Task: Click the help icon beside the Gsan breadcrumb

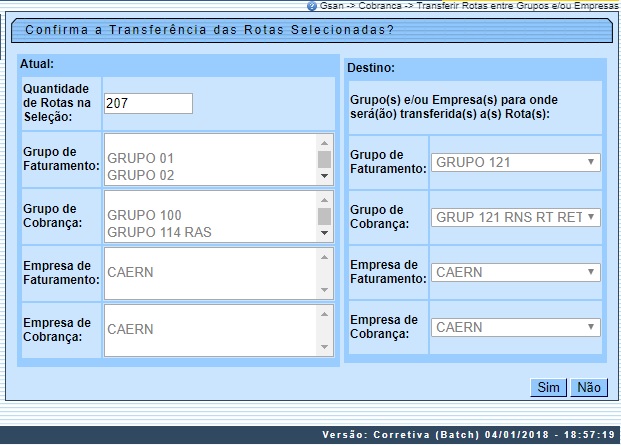Action: 313,6
